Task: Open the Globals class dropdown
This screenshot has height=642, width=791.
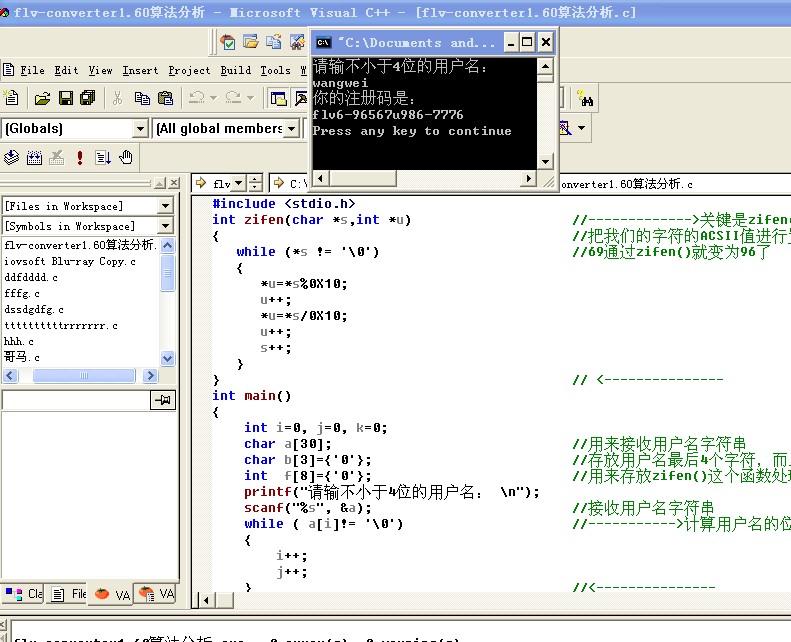Action: [x=140, y=129]
